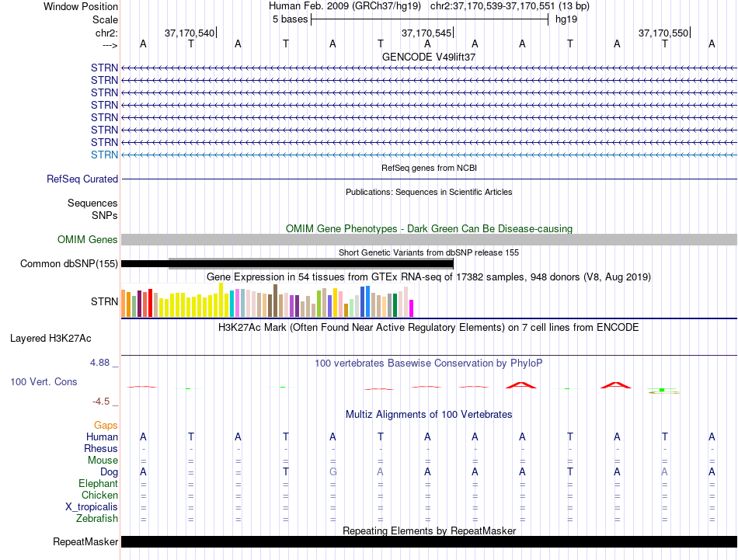This screenshot has width=738, height=560.
Task: Open the OMIM Genes track label
Action: coord(88,239)
